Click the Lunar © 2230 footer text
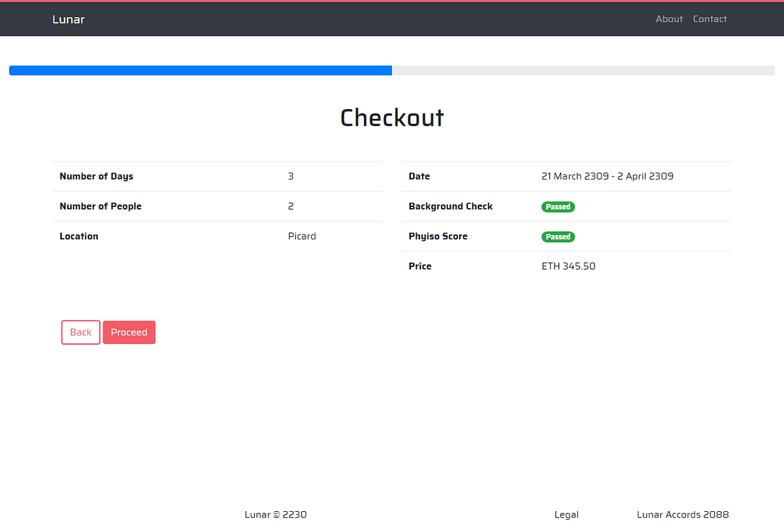This screenshot has height=532, width=784. coord(275,514)
